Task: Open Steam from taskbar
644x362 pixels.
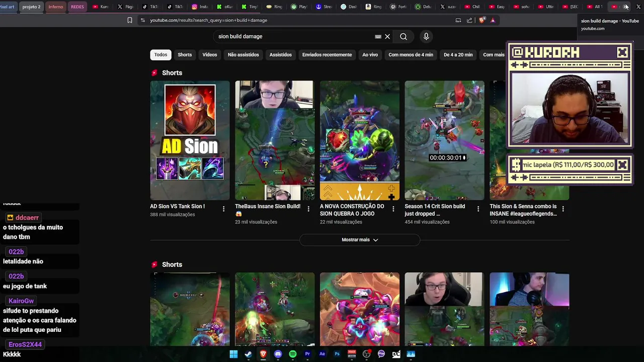Action: coord(248,354)
